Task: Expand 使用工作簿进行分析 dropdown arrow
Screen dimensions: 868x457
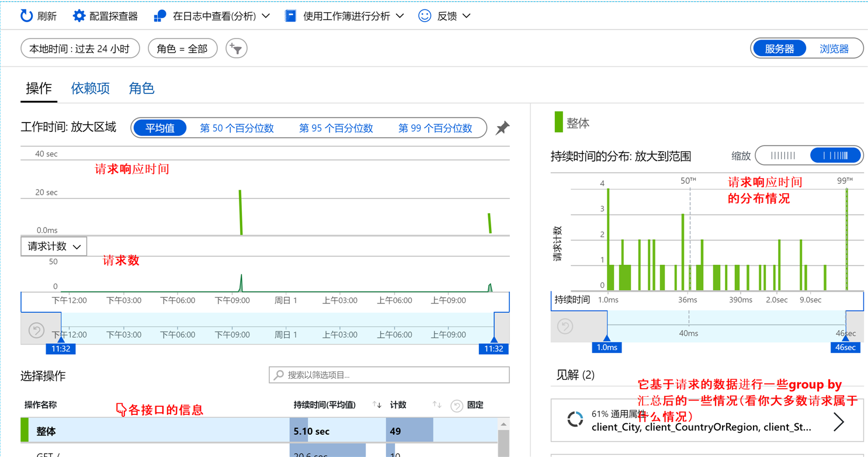Action: coord(400,16)
